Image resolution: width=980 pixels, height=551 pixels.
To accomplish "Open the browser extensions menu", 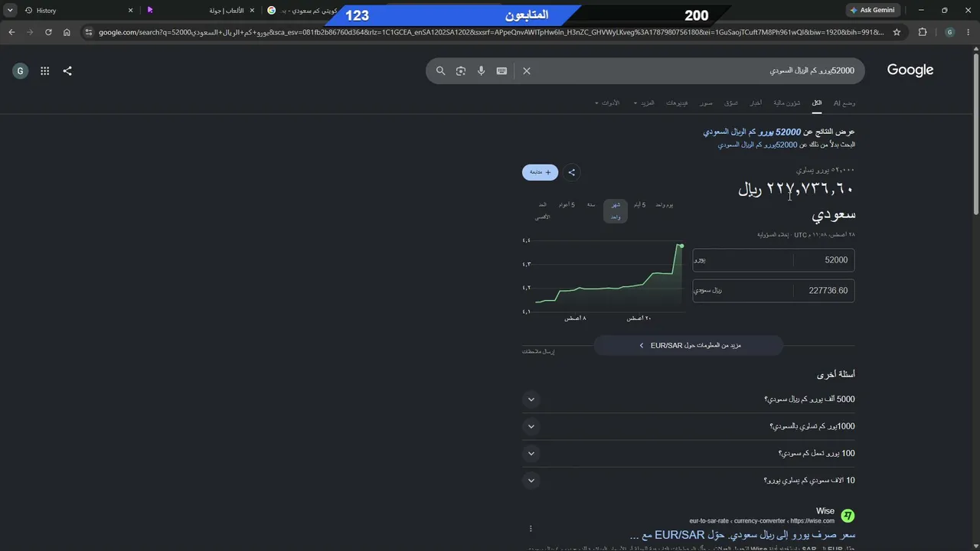I will [x=923, y=32].
